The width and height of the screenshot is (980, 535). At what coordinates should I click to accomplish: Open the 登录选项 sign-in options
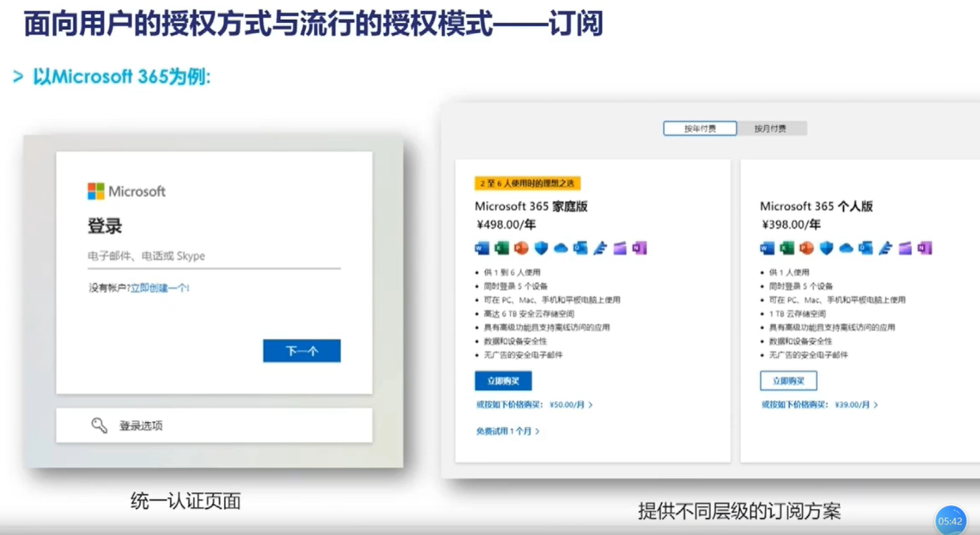pyautogui.click(x=214, y=425)
